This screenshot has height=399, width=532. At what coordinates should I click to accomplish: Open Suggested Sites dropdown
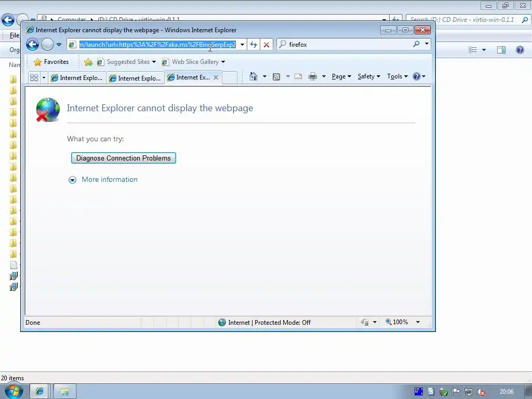[x=126, y=62]
